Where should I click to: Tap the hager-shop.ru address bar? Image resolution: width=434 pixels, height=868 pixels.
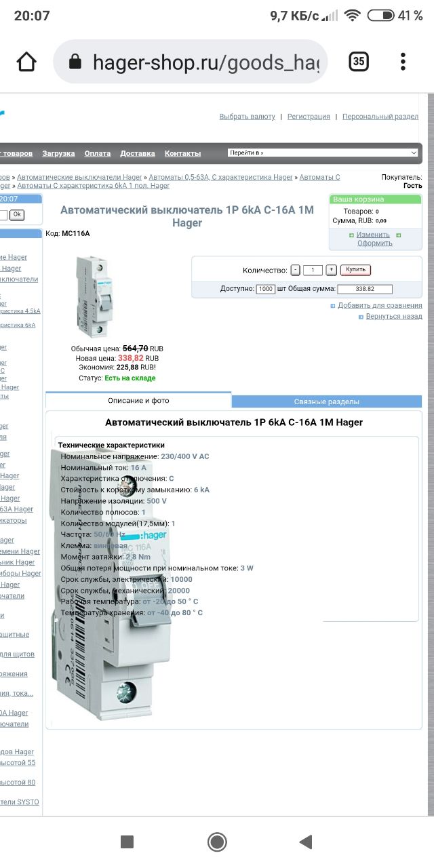190,62
